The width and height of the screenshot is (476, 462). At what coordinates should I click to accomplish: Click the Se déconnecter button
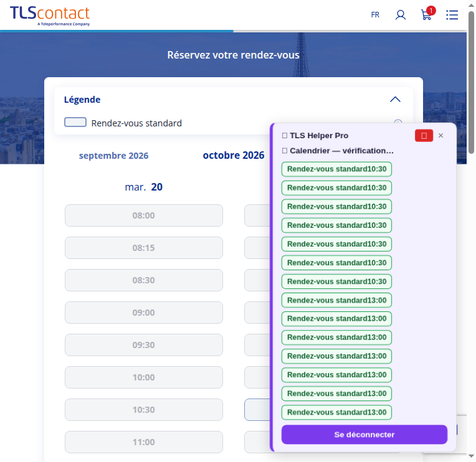tap(364, 435)
